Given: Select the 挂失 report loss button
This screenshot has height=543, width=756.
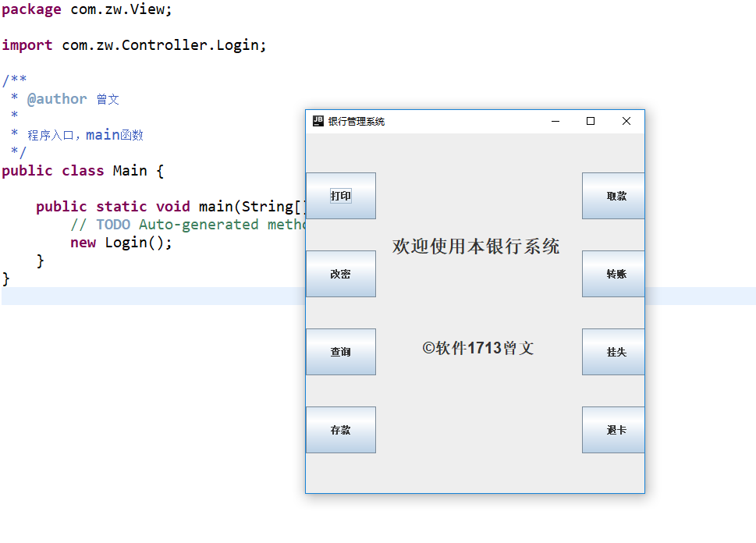Looking at the screenshot, I should click(613, 352).
